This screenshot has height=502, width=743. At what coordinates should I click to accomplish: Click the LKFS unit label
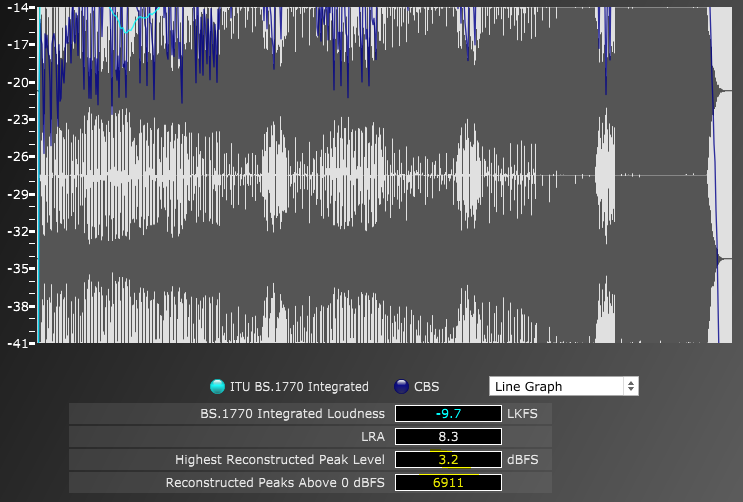(x=522, y=413)
